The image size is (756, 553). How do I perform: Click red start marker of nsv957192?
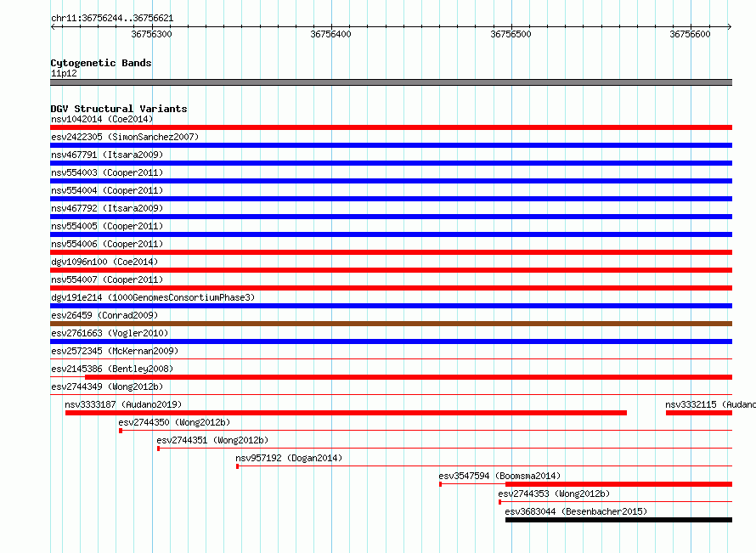[x=237, y=466]
